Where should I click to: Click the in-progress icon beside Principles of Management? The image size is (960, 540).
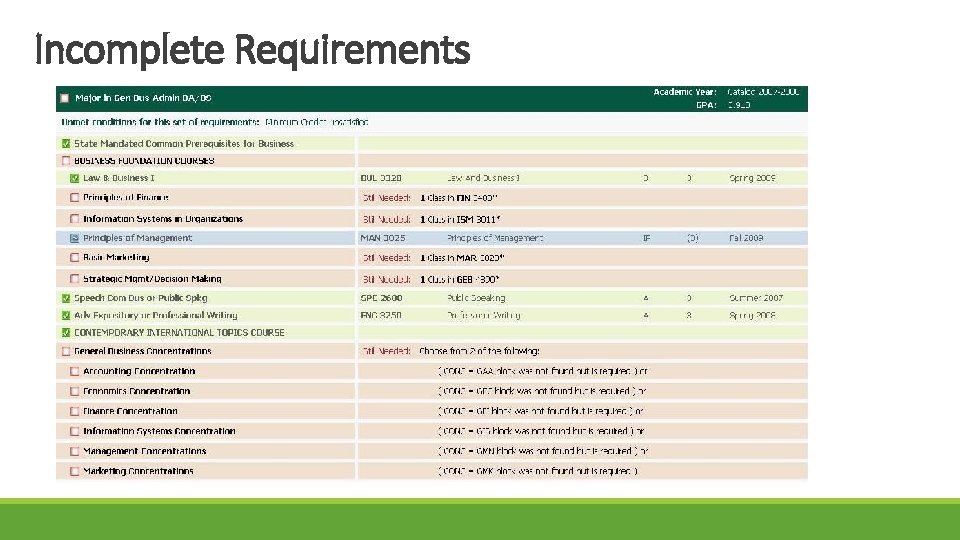[75, 238]
